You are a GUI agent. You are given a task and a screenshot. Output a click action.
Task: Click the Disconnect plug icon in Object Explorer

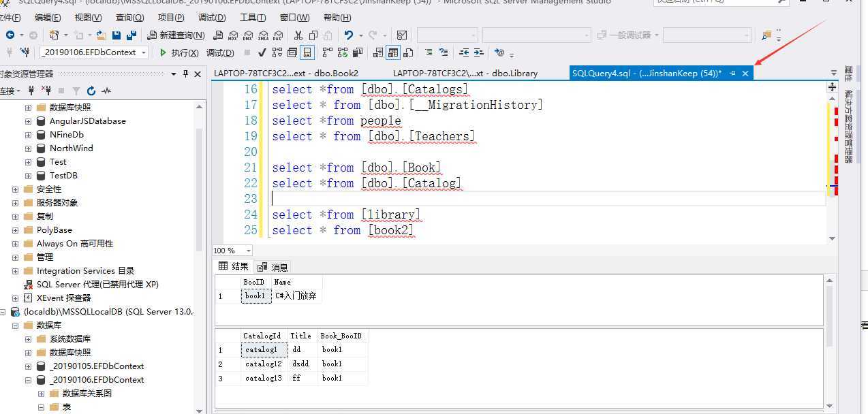[x=46, y=91]
